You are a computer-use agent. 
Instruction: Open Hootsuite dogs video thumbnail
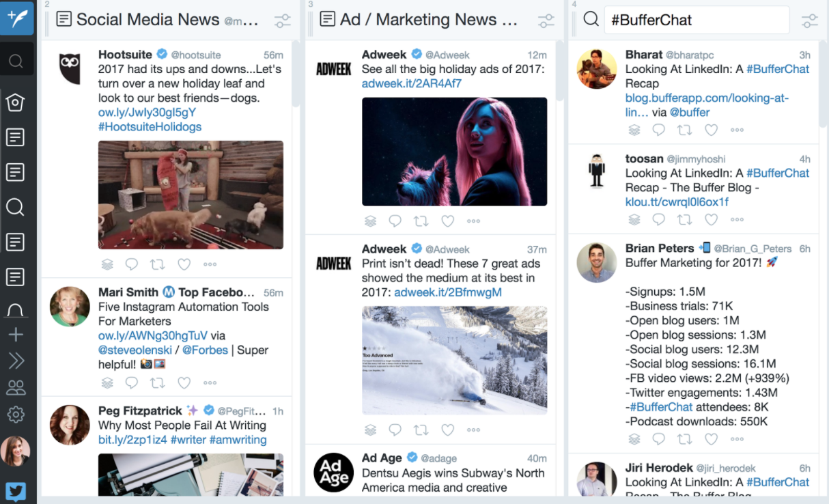[x=191, y=195]
